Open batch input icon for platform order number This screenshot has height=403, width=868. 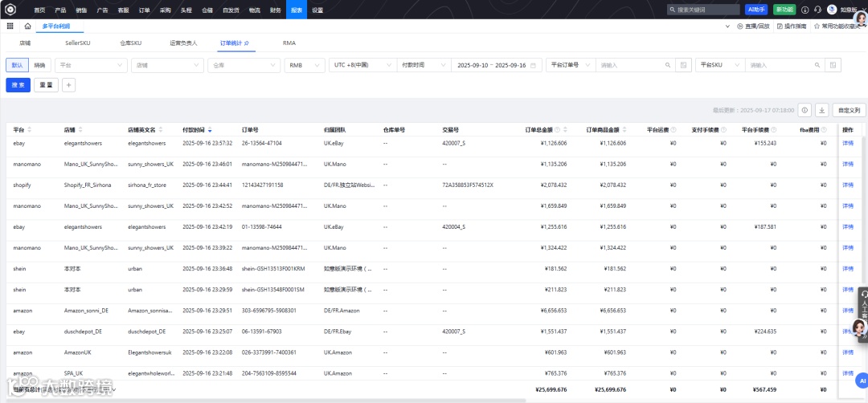coord(683,65)
